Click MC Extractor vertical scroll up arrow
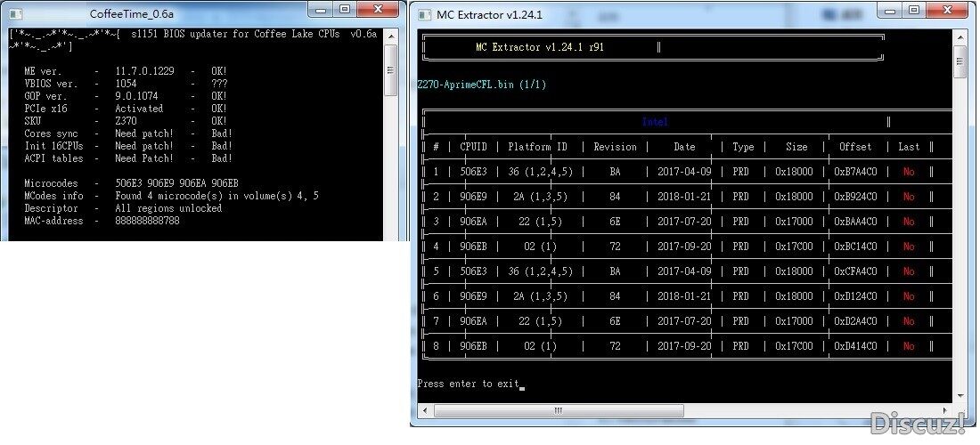The width and height of the screenshot is (980, 445). pos(960,36)
